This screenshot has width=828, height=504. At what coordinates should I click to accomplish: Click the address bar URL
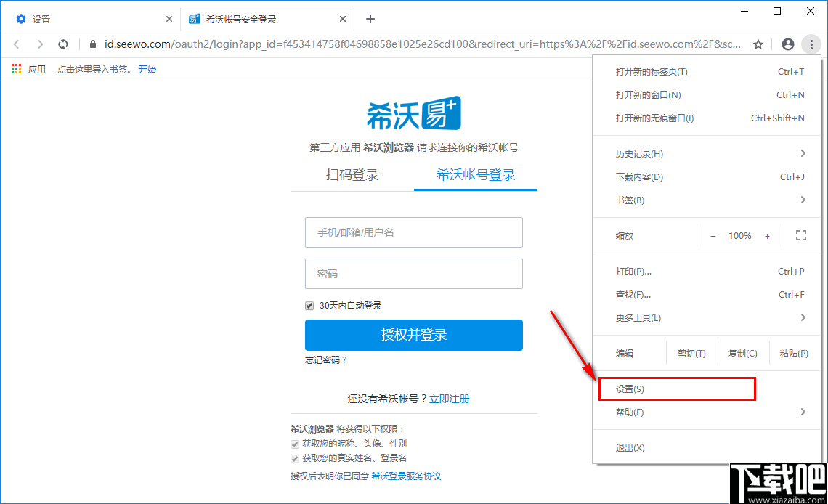[423, 44]
